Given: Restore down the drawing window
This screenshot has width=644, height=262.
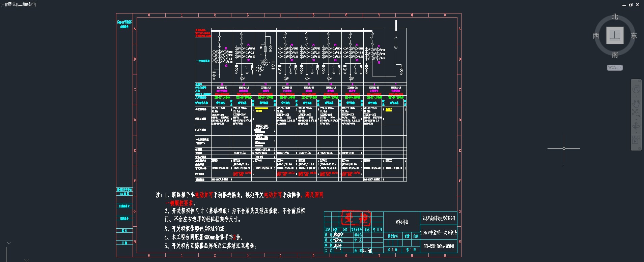Looking at the screenshot, I should pos(631,5).
